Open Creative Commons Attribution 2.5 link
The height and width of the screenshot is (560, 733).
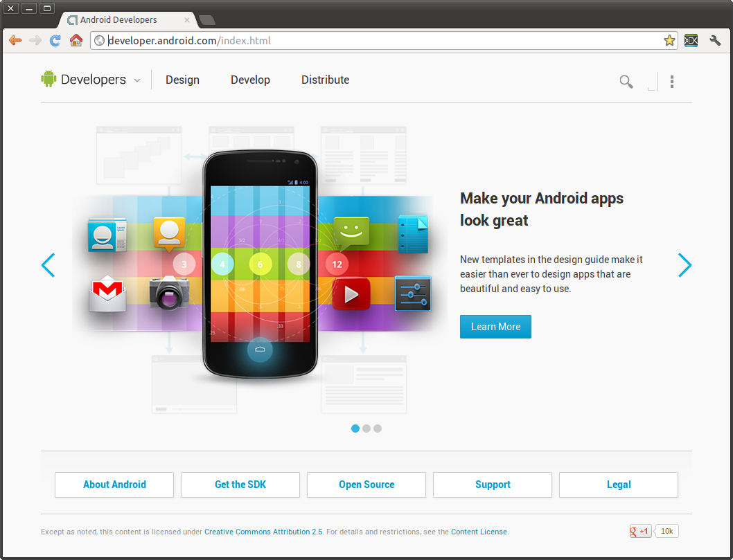point(263,532)
